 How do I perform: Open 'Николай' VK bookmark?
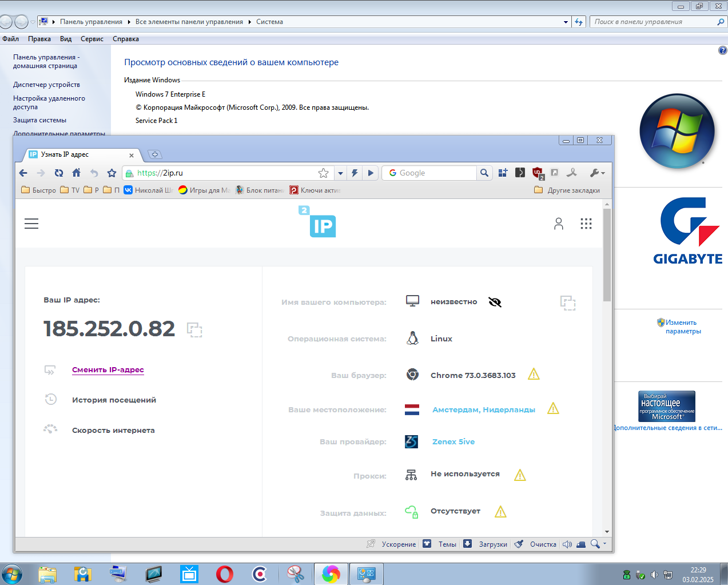(148, 190)
